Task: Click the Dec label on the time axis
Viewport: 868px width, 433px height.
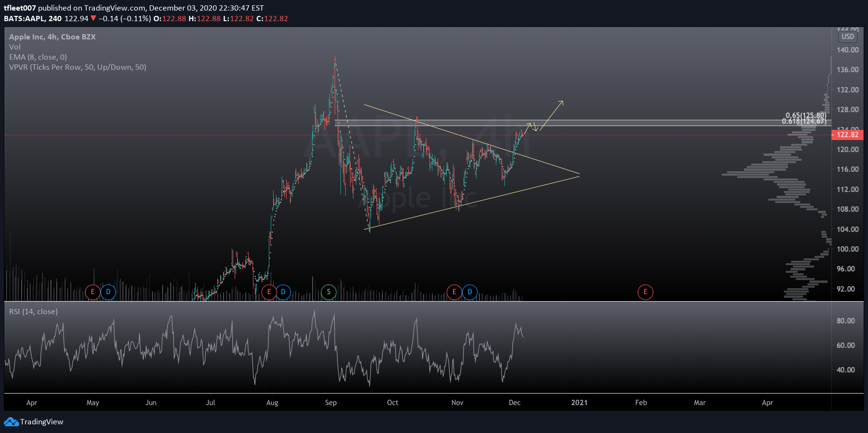Action: point(515,403)
